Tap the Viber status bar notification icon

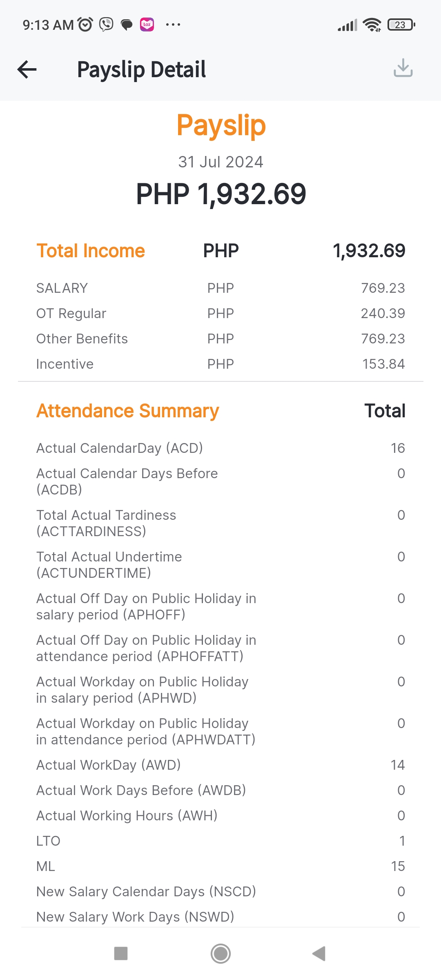106,25
